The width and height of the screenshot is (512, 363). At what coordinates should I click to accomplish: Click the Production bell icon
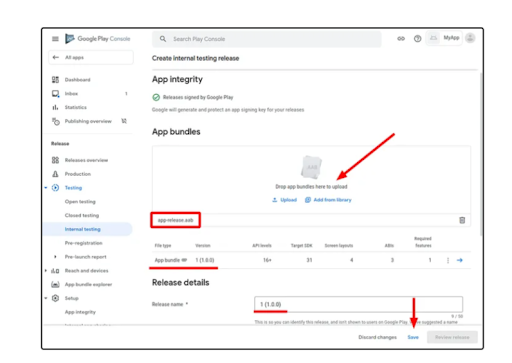pyautogui.click(x=55, y=174)
